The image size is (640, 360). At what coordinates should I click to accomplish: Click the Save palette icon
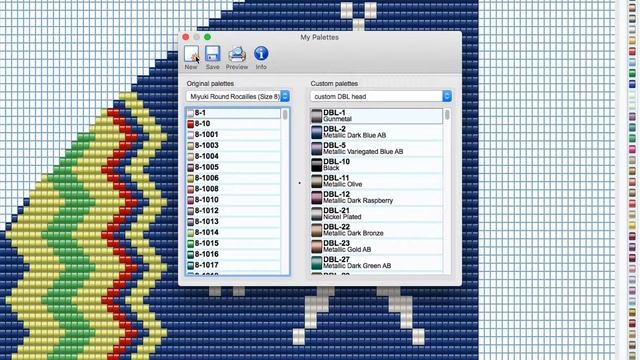click(212, 54)
